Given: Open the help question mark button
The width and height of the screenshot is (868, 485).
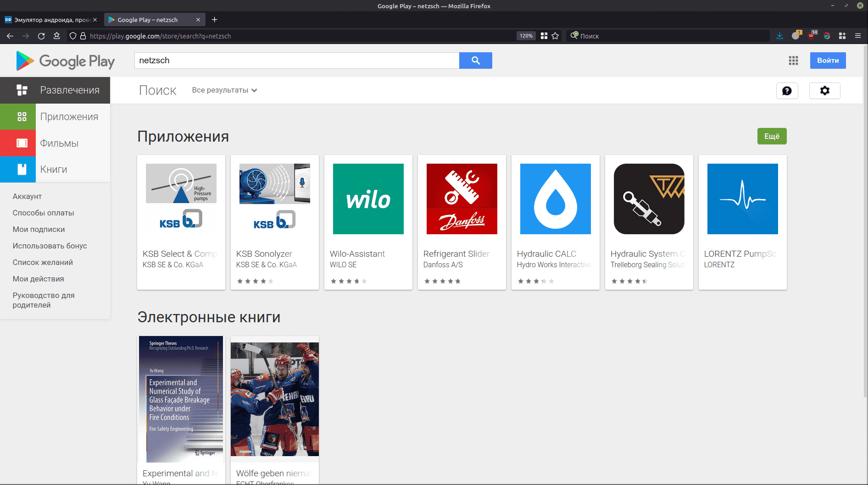Looking at the screenshot, I should [787, 91].
